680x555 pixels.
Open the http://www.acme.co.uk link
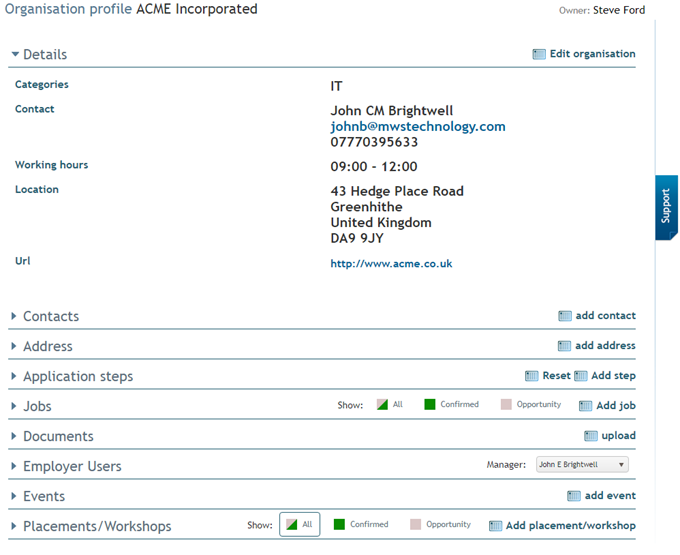(x=391, y=264)
